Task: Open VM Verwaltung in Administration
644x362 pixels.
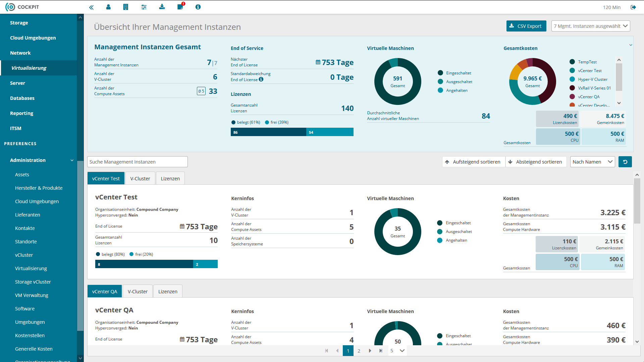Action: click(x=32, y=295)
